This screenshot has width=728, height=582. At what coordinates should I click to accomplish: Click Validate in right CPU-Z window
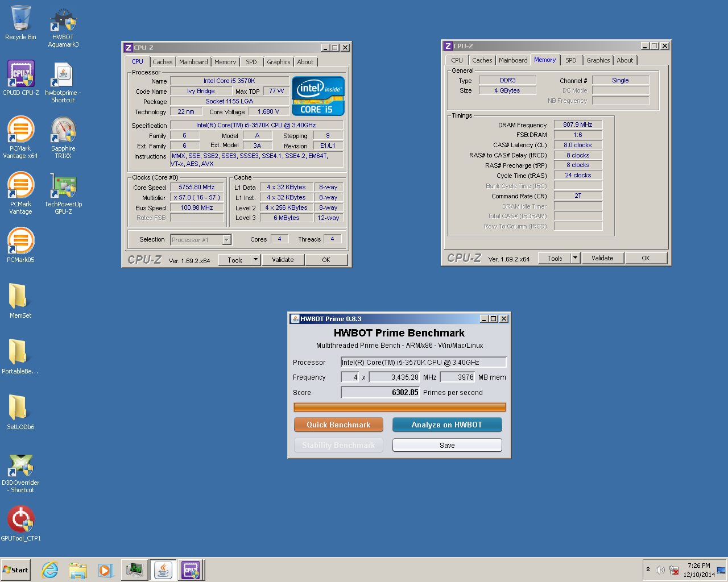click(602, 258)
